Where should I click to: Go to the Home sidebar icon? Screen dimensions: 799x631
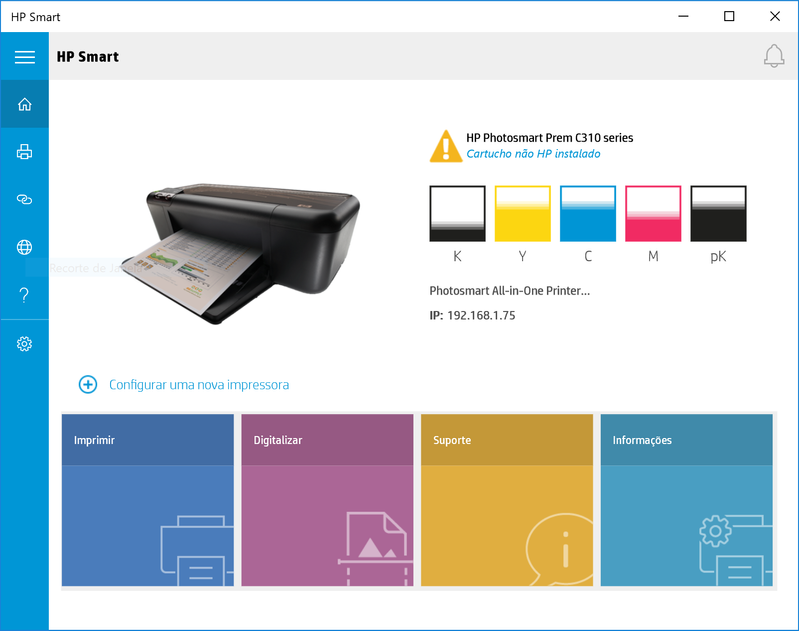[x=24, y=104]
